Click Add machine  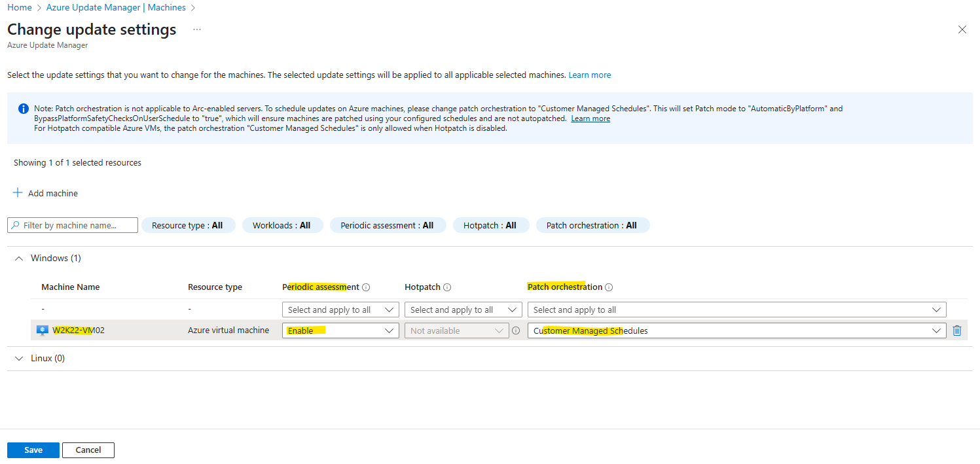[46, 193]
